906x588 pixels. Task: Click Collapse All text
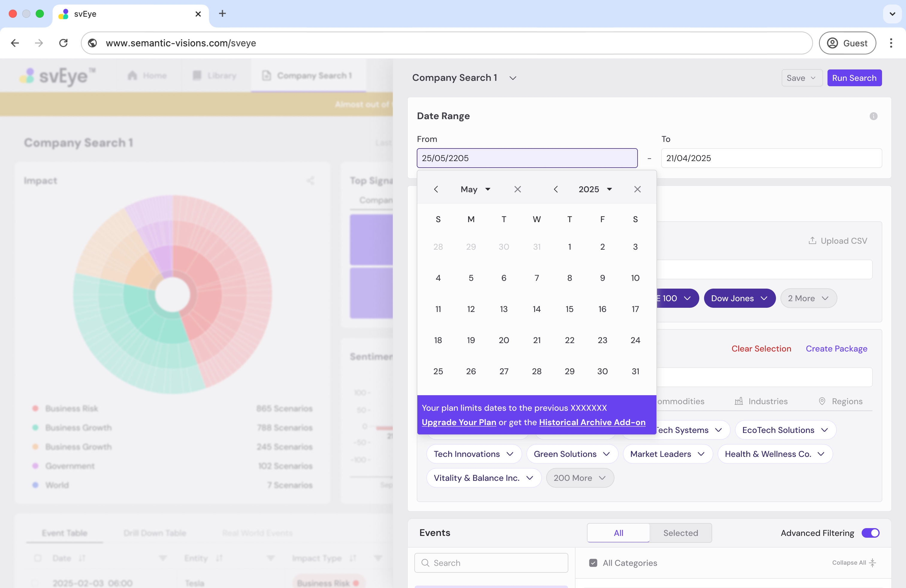848,563
